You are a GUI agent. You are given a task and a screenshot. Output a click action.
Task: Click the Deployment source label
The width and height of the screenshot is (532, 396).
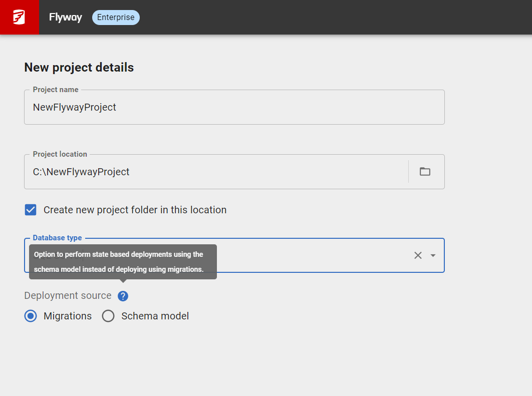point(68,296)
